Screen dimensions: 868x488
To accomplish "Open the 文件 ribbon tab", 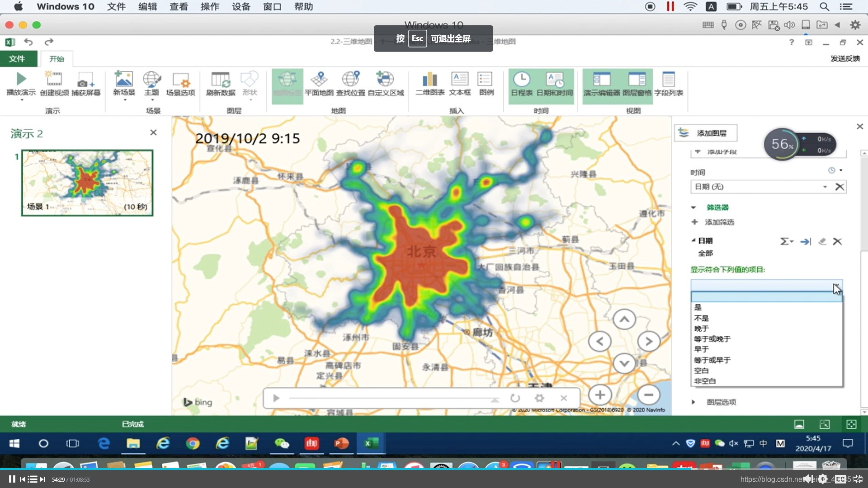I will coord(17,59).
